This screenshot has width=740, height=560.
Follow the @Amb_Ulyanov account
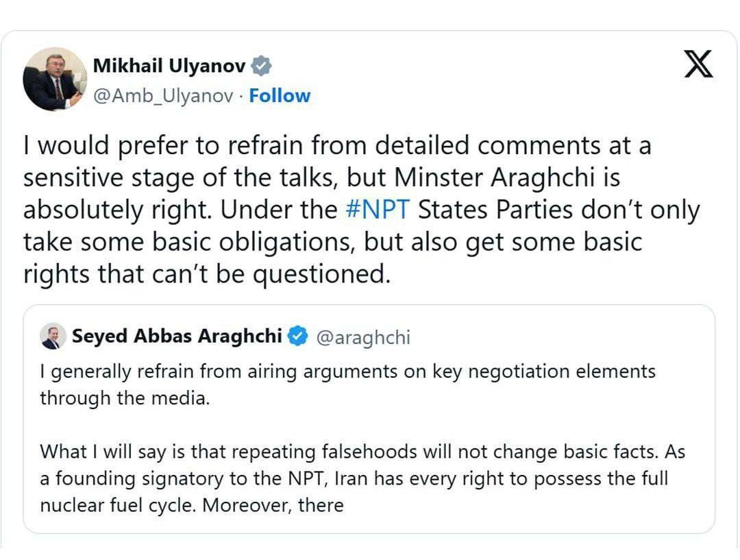(x=280, y=96)
